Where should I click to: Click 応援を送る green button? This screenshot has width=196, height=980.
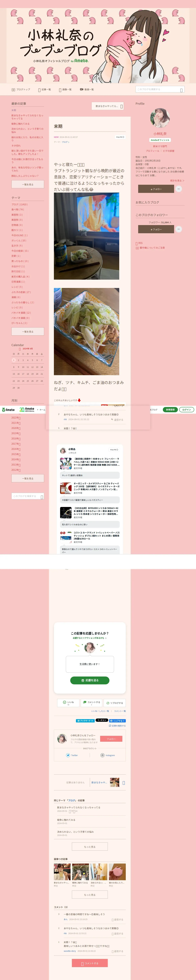90,680
